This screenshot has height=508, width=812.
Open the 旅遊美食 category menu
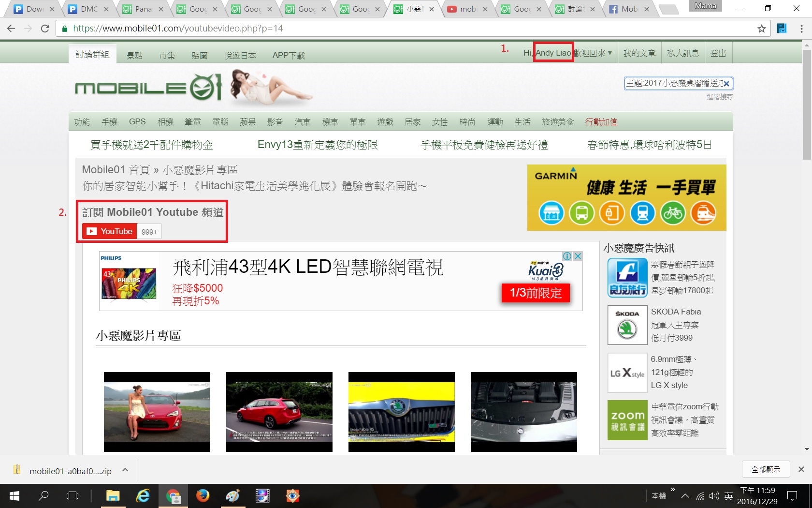click(558, 122)
